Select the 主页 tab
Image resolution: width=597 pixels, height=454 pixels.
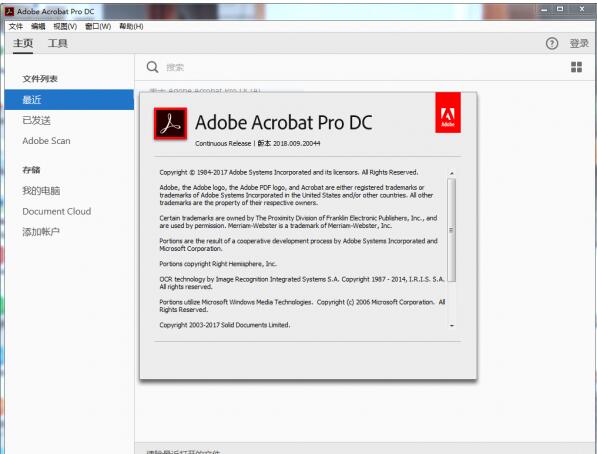pos(23,43)
